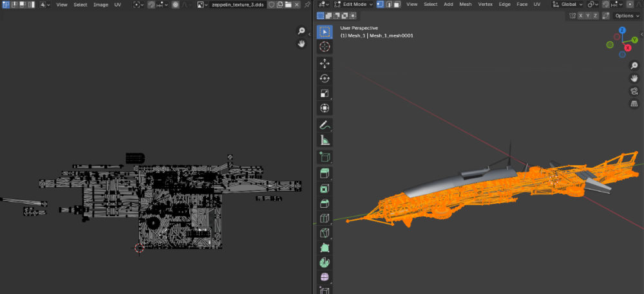Open the Global transform orientation dropdown

pyautogui.click(x=567, y=4)
